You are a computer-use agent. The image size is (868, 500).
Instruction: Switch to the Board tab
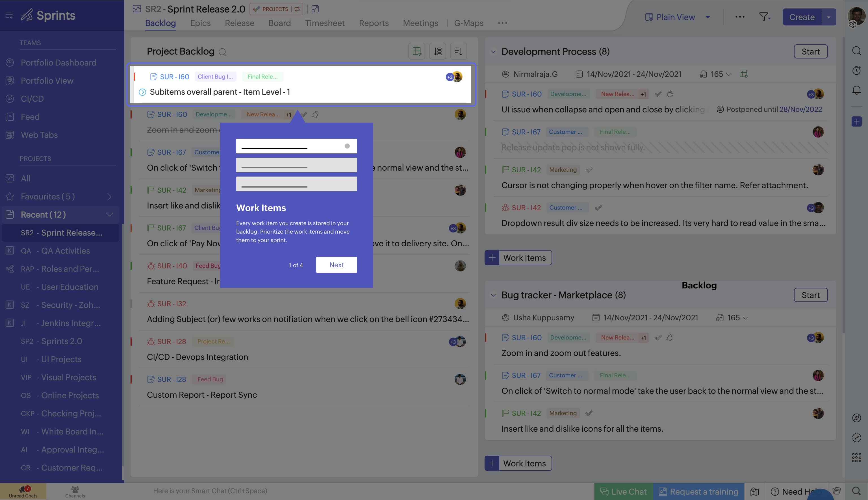[x=279, y=23]
